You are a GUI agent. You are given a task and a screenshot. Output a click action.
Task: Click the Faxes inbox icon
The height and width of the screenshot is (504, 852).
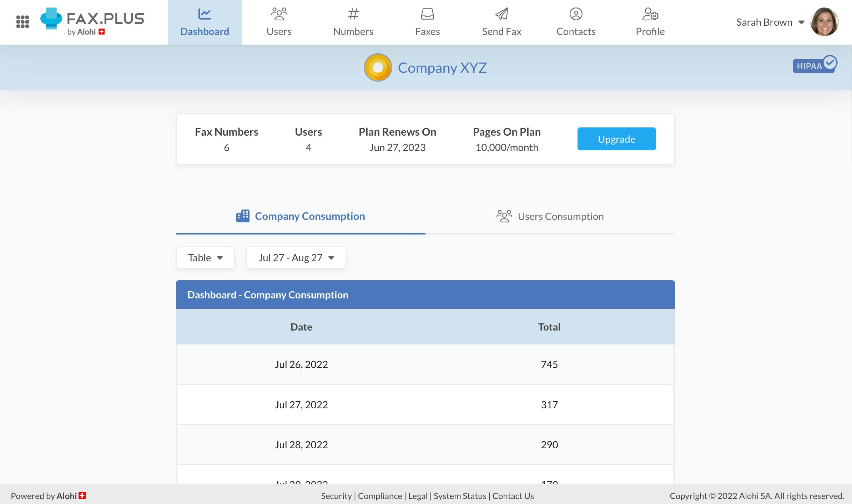(427, 14)
